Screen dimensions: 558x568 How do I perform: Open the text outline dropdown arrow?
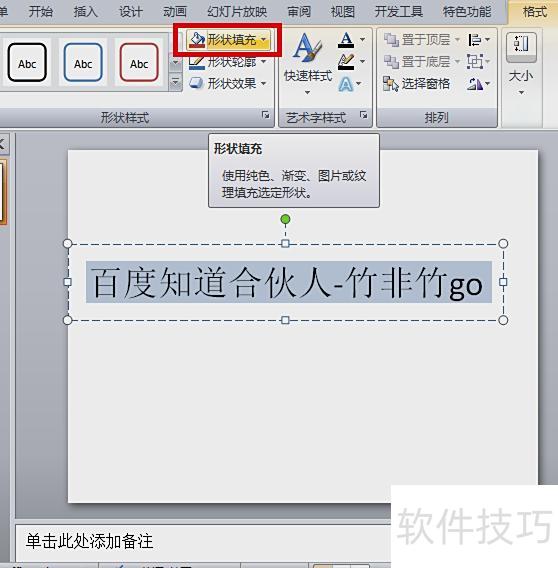click(362, 62)
